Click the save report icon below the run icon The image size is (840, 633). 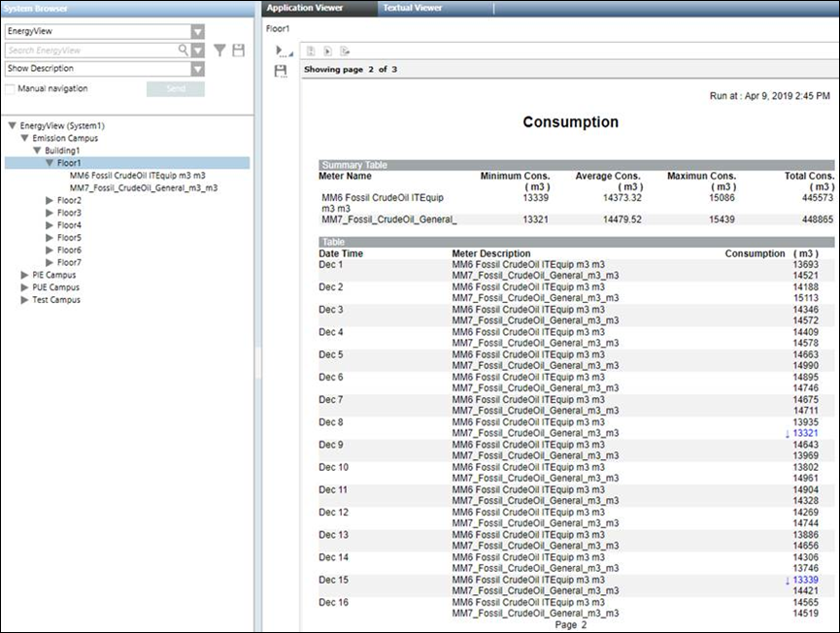click(281, 71)
